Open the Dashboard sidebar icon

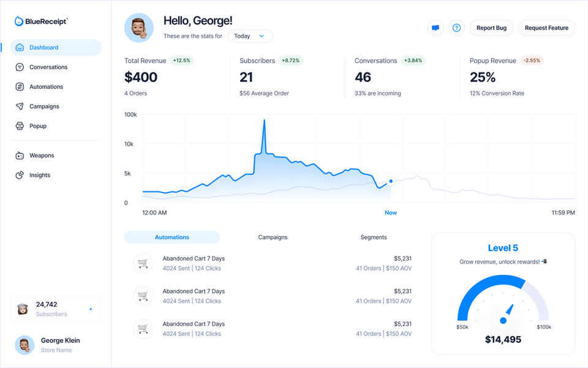tap(20, 47)
